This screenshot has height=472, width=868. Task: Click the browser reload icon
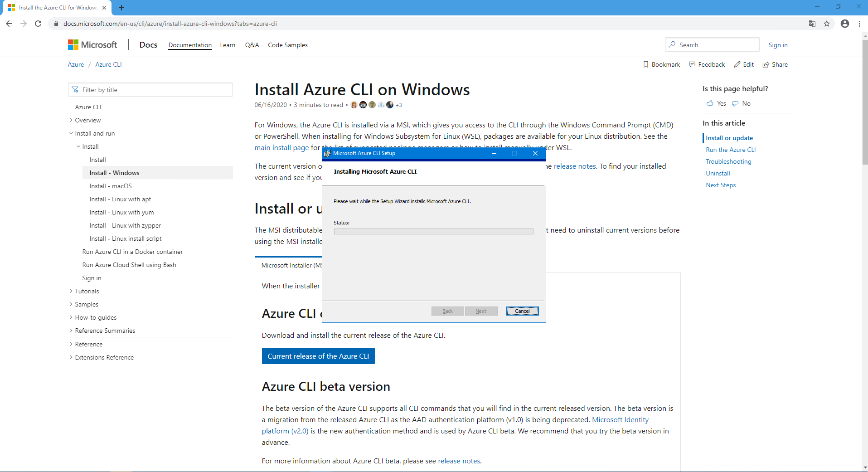[x=38, y=24]
